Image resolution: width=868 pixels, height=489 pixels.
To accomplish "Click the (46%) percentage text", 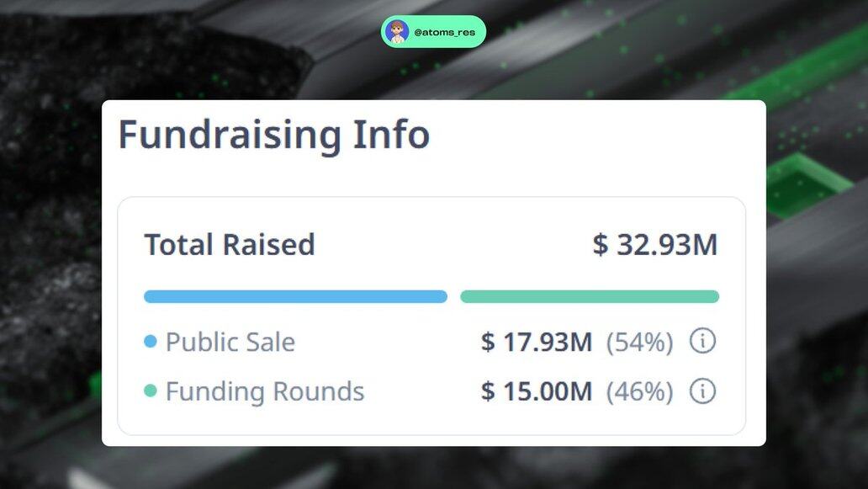I will [640, 391].
